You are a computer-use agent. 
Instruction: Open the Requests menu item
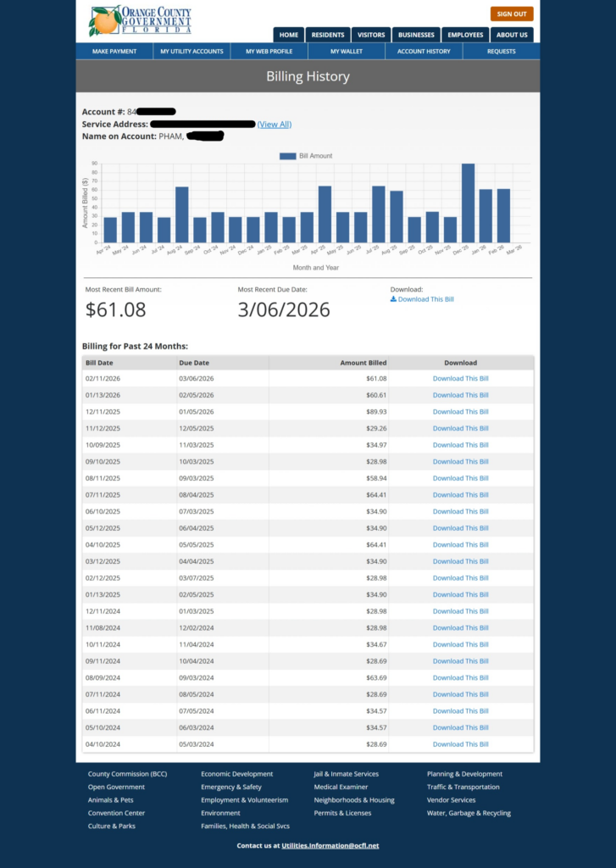tap(501, 52)
